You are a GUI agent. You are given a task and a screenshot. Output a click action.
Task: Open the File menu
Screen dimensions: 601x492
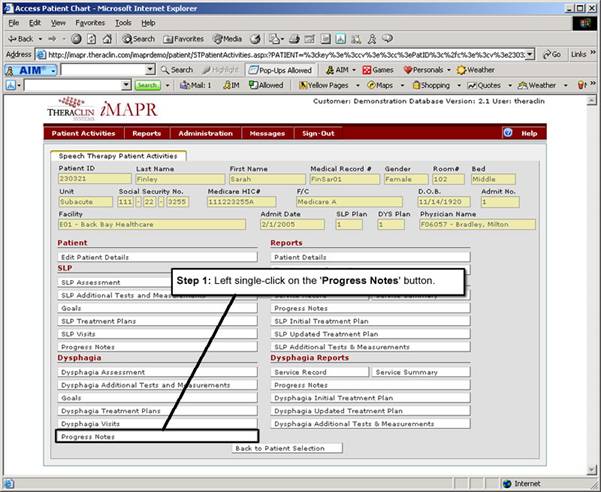[x=13, y=23]
